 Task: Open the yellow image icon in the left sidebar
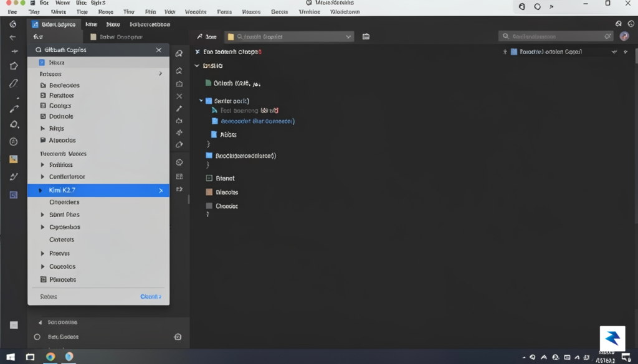pos(14,159)
